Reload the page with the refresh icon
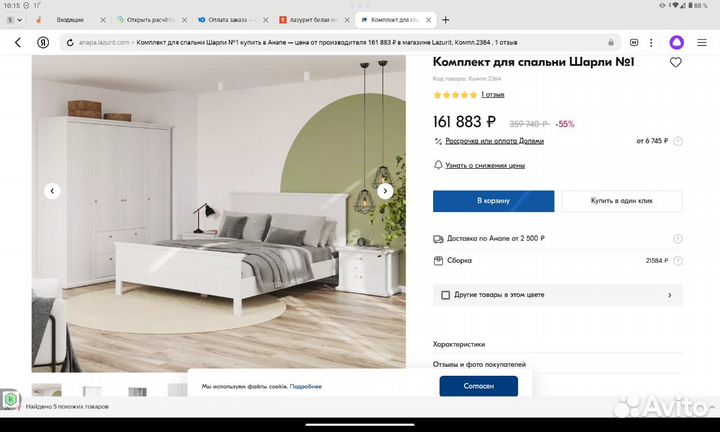The width and height of the screenshot is (720, 432). tap(70, 43)
